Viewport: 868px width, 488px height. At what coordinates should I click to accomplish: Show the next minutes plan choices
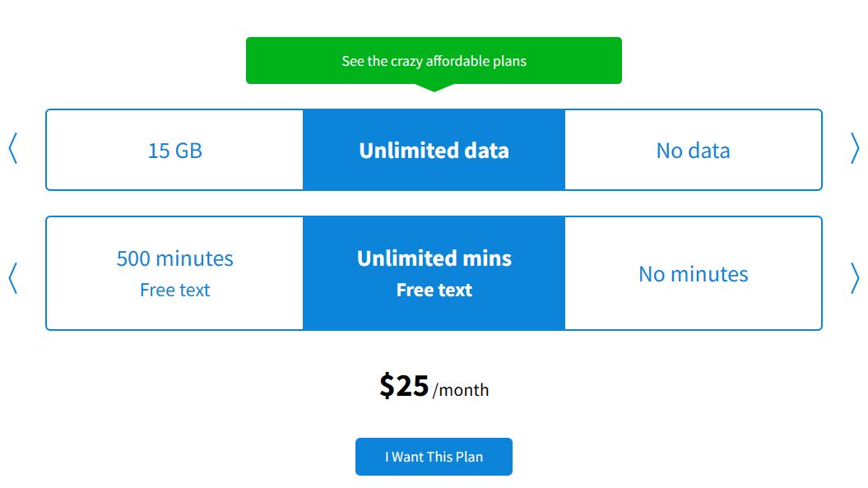pos(855,278)
